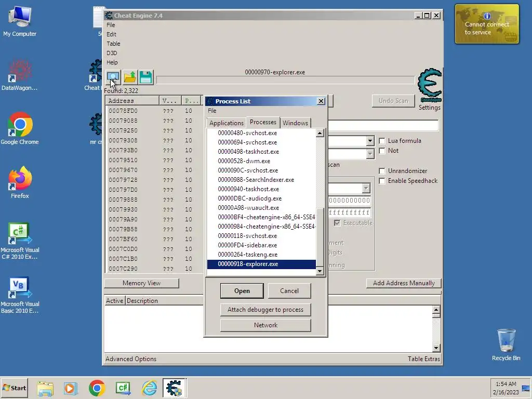The height and width of the screenshot is (399, 532).
Task: Click the Select process to open icon
Action: [x=113, y=78]
